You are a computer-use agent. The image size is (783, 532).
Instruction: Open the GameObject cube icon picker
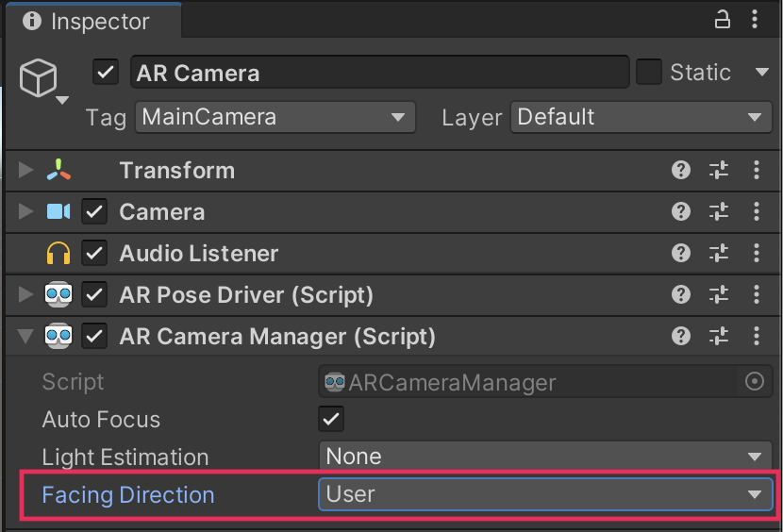43,82
